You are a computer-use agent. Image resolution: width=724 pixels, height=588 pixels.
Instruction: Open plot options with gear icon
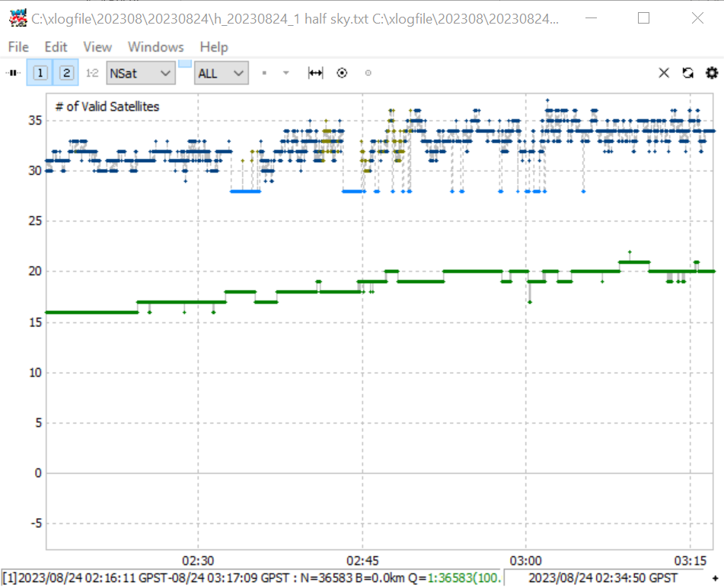(712, 73)
